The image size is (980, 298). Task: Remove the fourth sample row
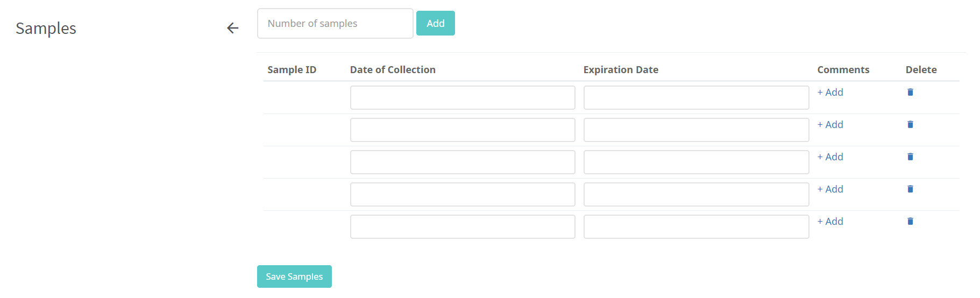click(910, 189)
